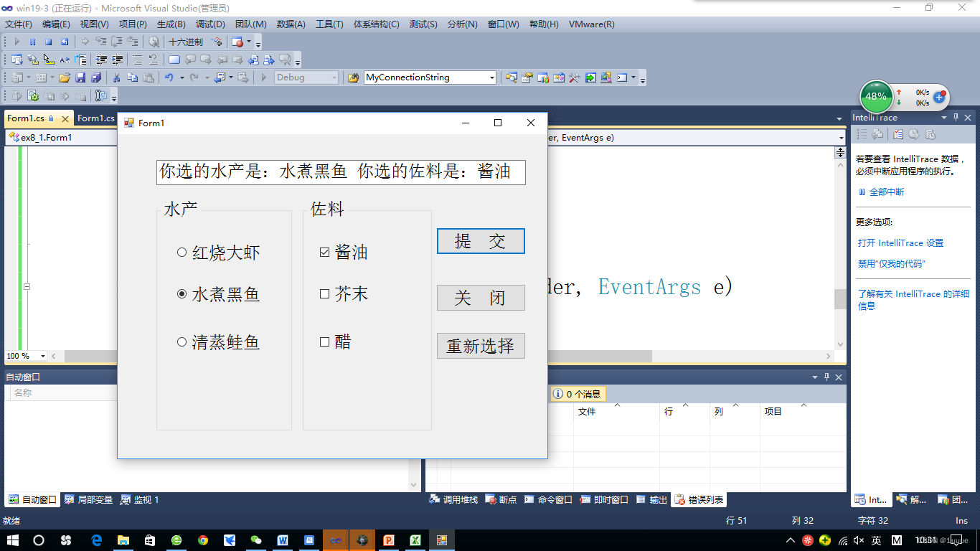
Task: Open the breakpoints window toolbar icon
Action: (x=237, y=42)
